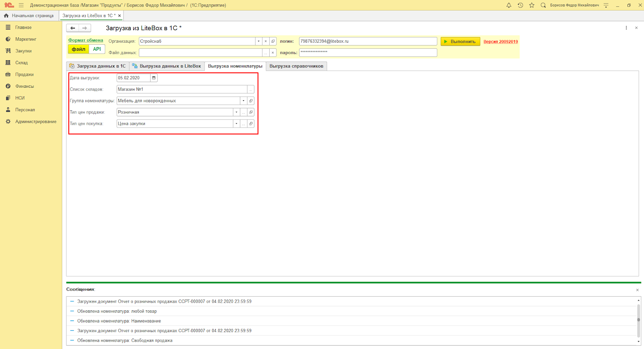This screenshot has width=644, height=349.
Task: Switch exchange format to API
Action: [97, 49]
